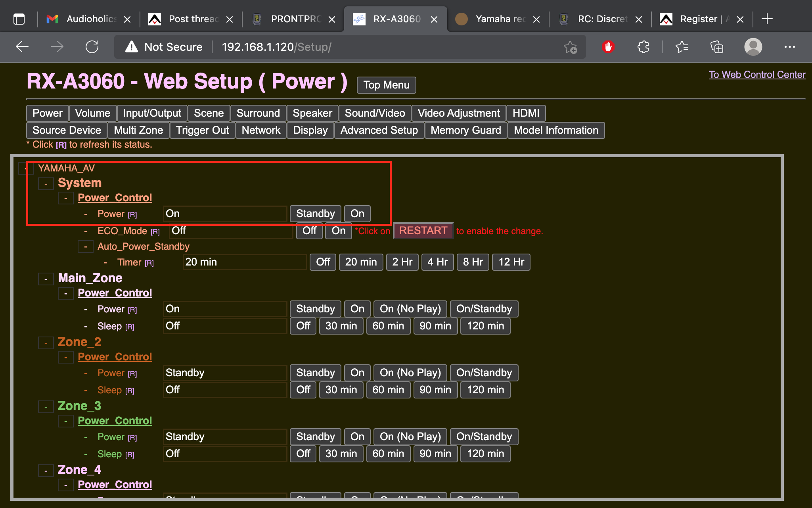Add page to favorites star icon
Image resolution: width=812 pixels, height=508 pixels.
570,47
